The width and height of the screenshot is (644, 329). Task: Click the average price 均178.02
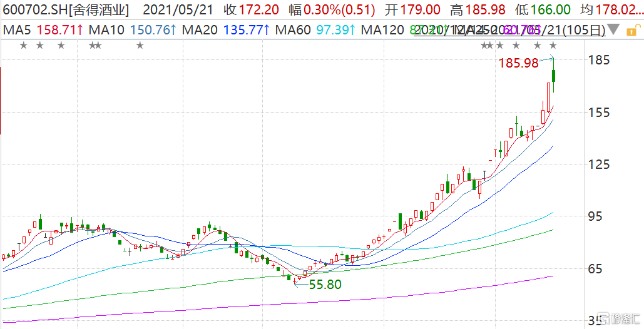pyautogui.click(x=613, y=9)
